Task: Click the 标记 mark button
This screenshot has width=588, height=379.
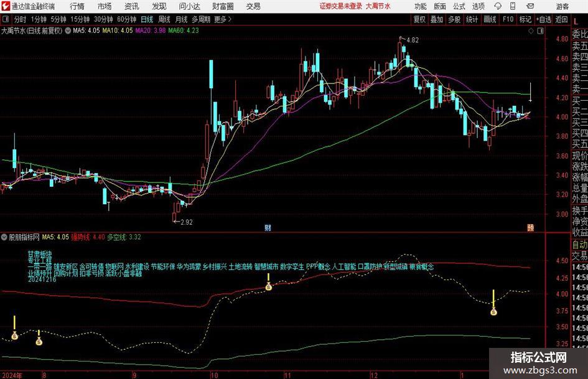Action: coord(525,19)
